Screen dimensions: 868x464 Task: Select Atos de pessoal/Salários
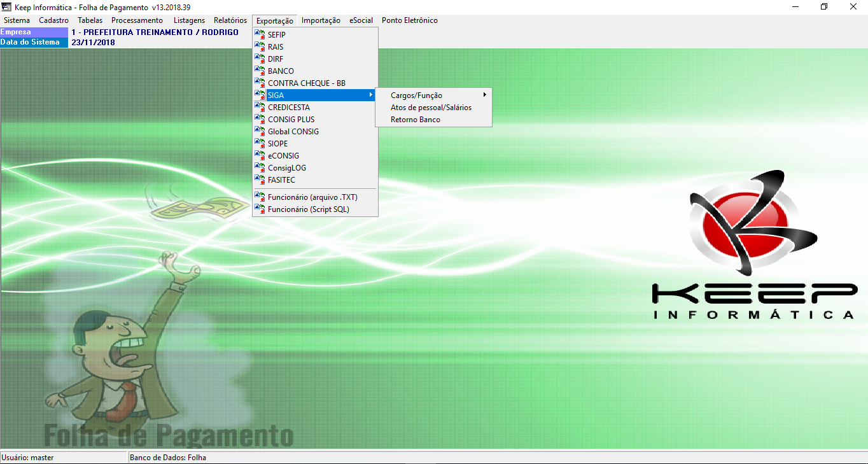433,107
